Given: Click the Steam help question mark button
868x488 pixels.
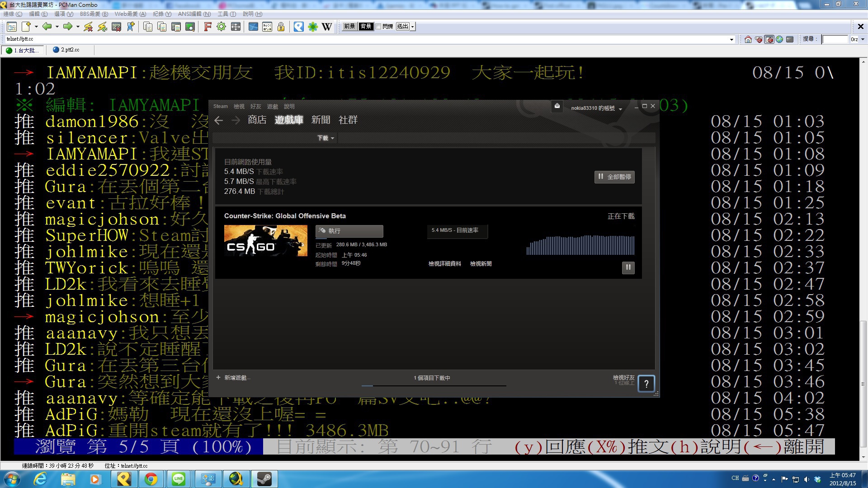Looking at the screenshot, I should (x=646, y=384).
